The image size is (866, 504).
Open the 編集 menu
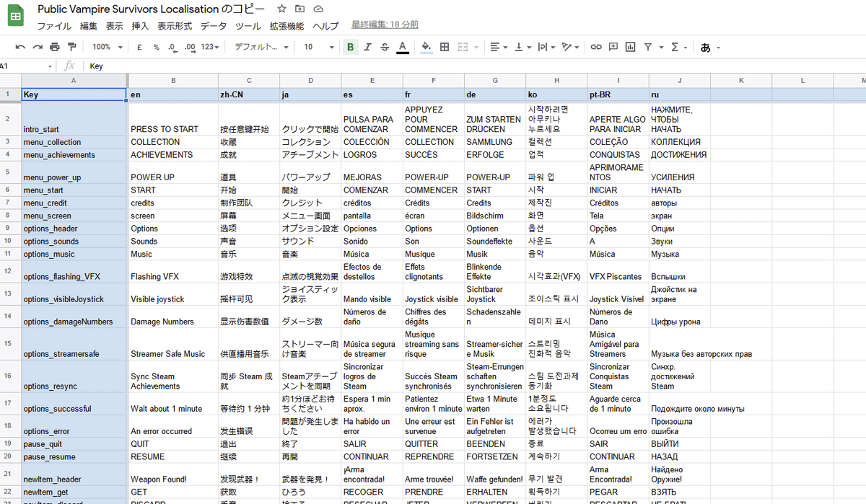click(x=89, y=26)
